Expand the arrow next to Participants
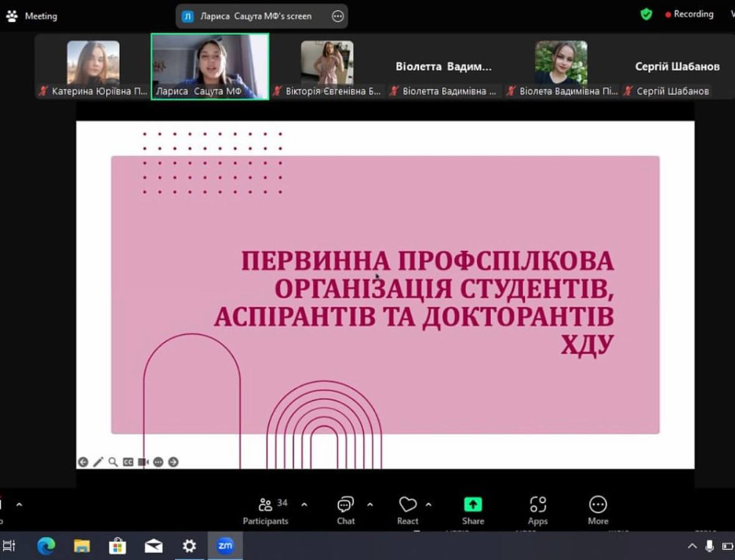 [x=304, y=504]
